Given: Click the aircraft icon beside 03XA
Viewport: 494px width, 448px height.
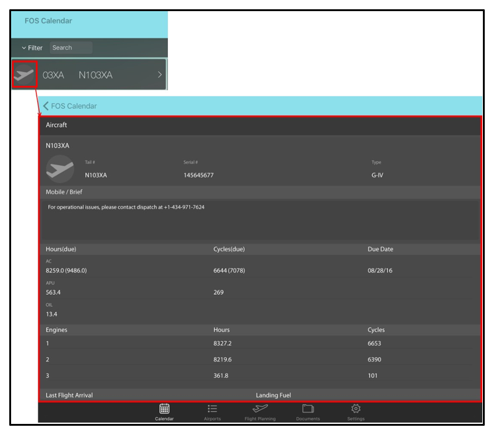Looking at the screenshot, I should pyautogui.click(x=25, y=75).
